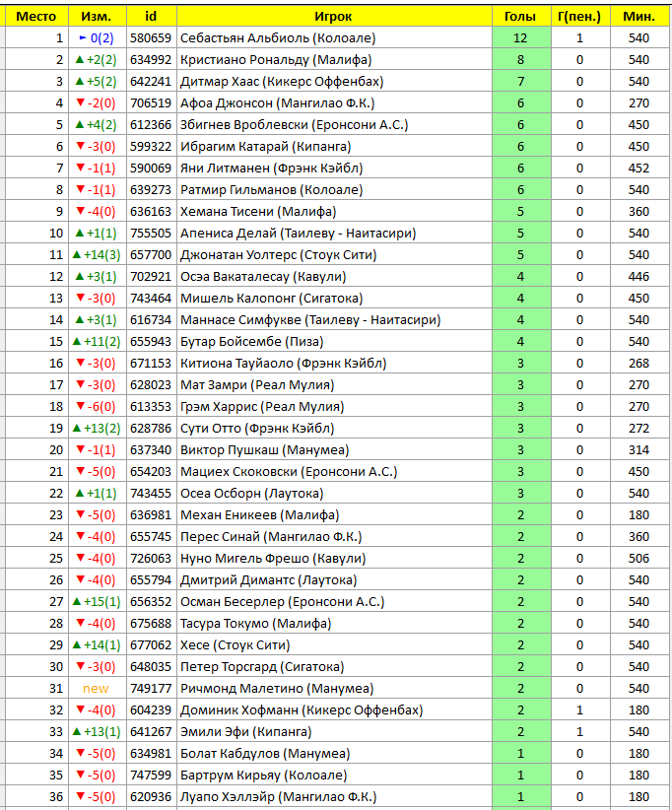Image resolution: width=672 pixels, height=810 pixels.
Task: Select Мациех Скоковски (Еронсони А.С.)
Action: coord(289,472)
